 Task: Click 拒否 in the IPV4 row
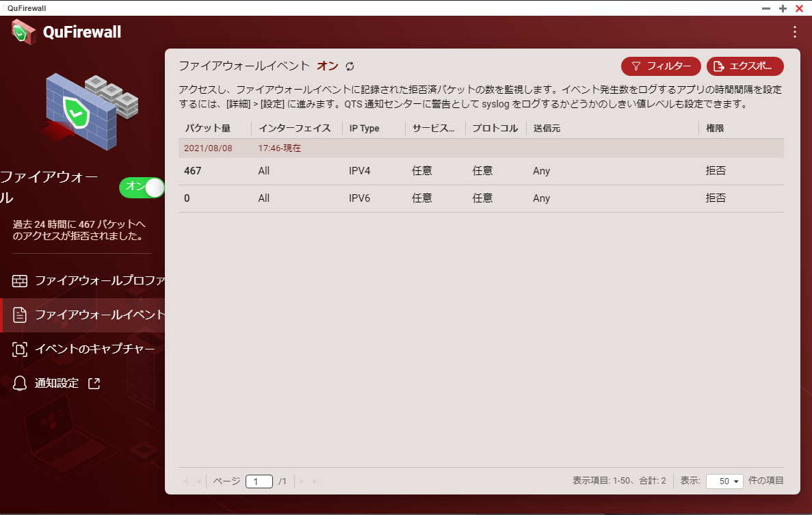tap(716, 171)
